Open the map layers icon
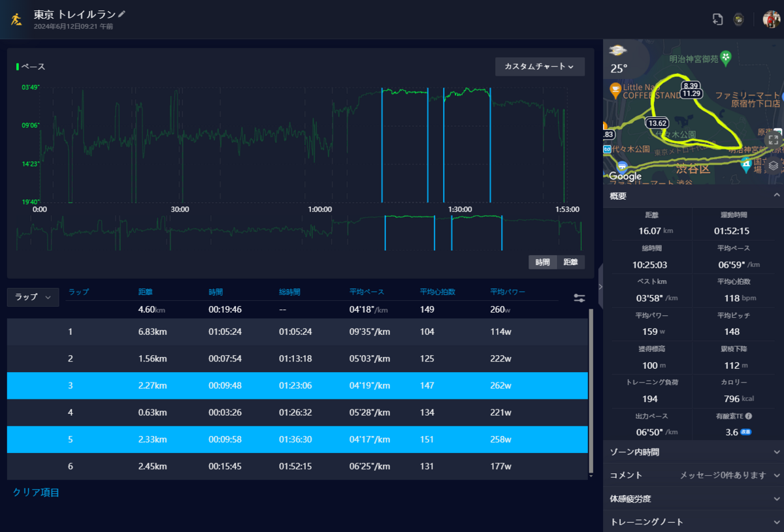Viewport: 784px width, 532px height. coord(774,165)
